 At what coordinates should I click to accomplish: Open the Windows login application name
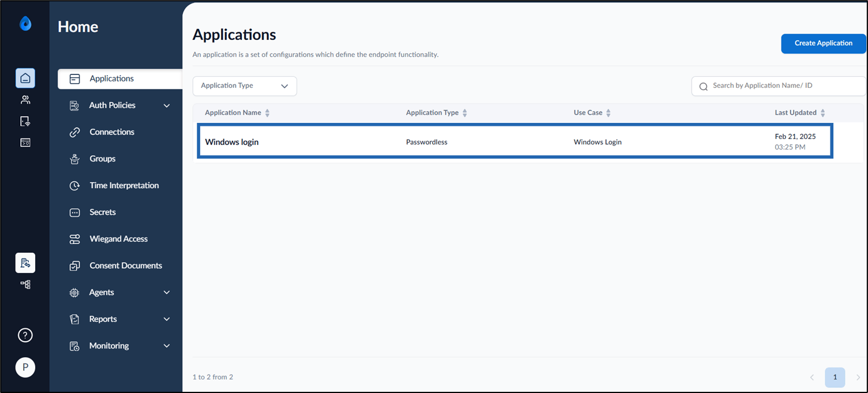click(231, 142)
